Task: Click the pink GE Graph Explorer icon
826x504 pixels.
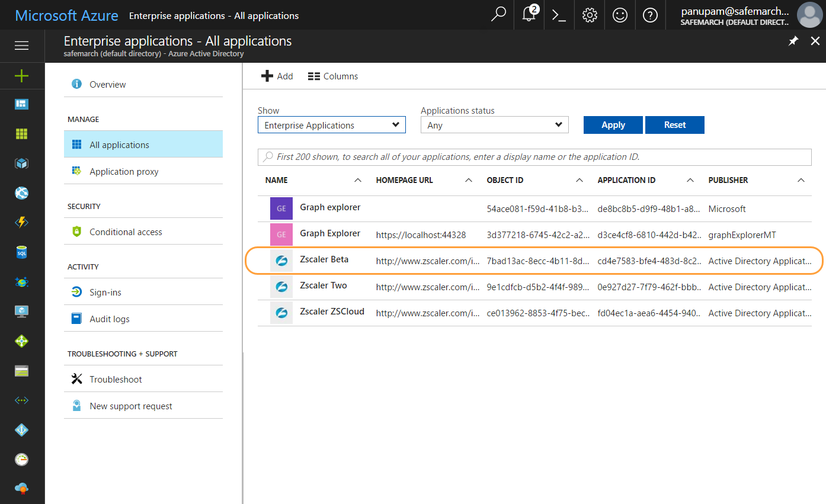Action: tap(281, 234)
